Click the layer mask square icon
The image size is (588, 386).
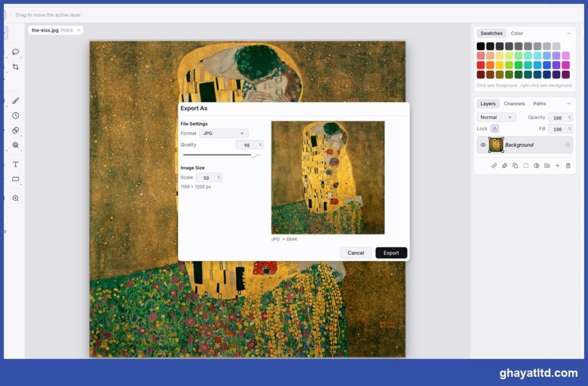click(526, 165)
